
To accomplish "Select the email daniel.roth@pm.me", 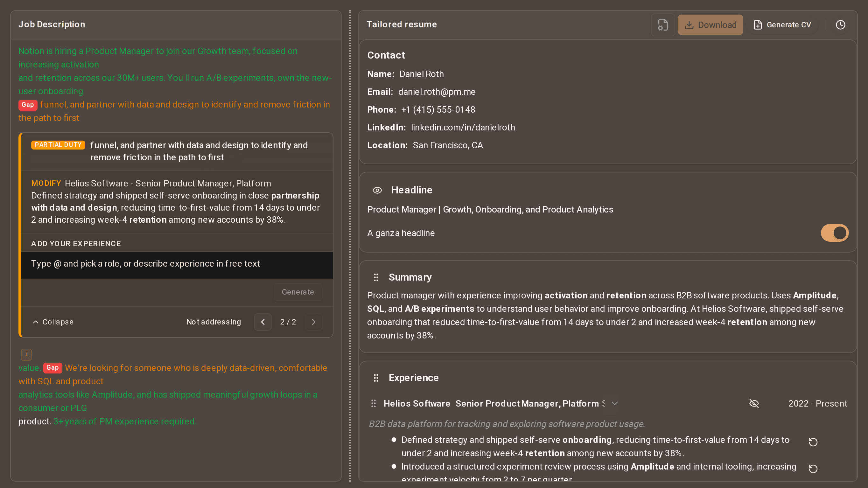I will point(437,92).
